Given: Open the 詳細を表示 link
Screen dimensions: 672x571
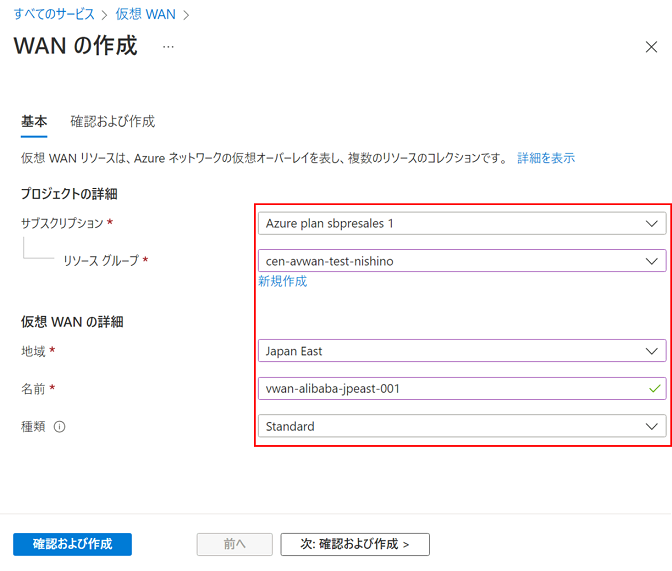Looking at the screenshot, I should pyautogui.click(x=546, y=159).
